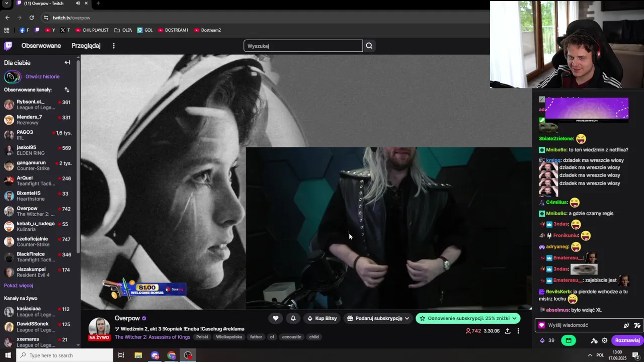The image size is (644, 362).
Task: Click the child tag
Action: click(x=314, y=337)
